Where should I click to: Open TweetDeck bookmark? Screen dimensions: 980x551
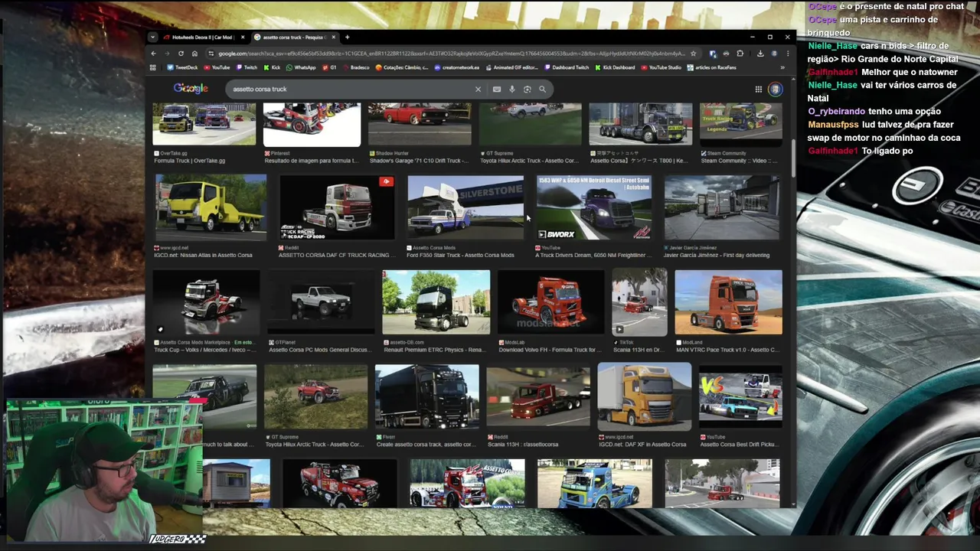coord(182,67)
